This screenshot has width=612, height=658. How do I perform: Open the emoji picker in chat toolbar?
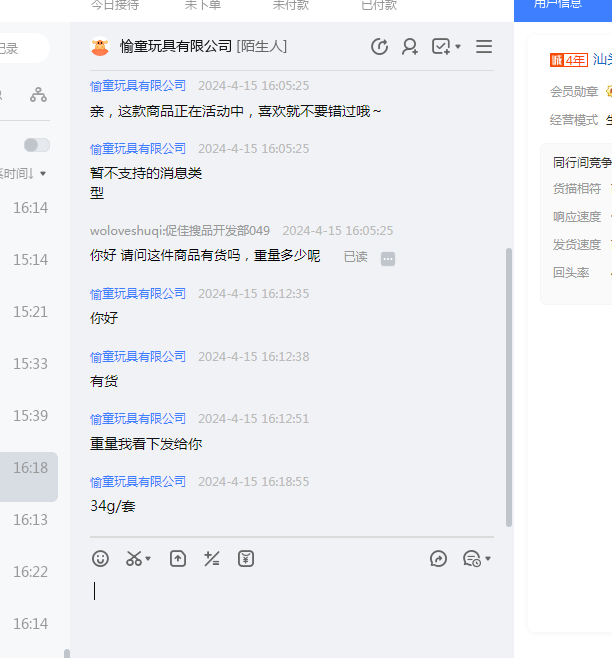pos(100,559)
